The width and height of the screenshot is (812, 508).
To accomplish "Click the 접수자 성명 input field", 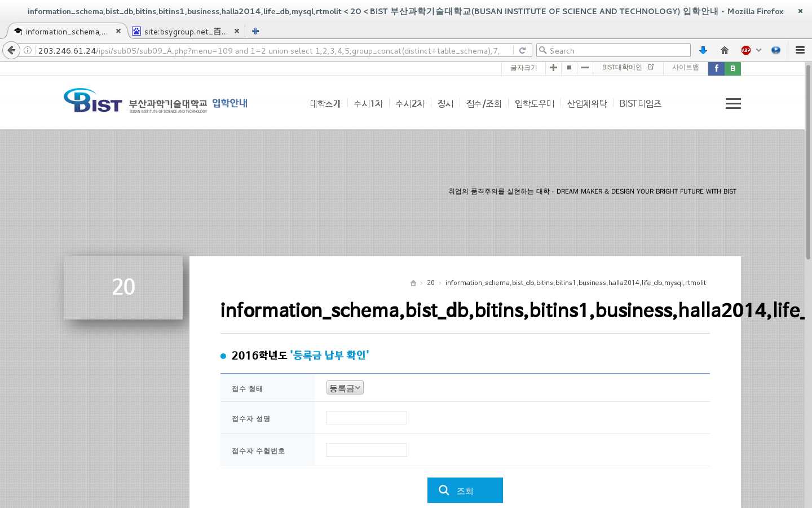I will click(367, 418).
